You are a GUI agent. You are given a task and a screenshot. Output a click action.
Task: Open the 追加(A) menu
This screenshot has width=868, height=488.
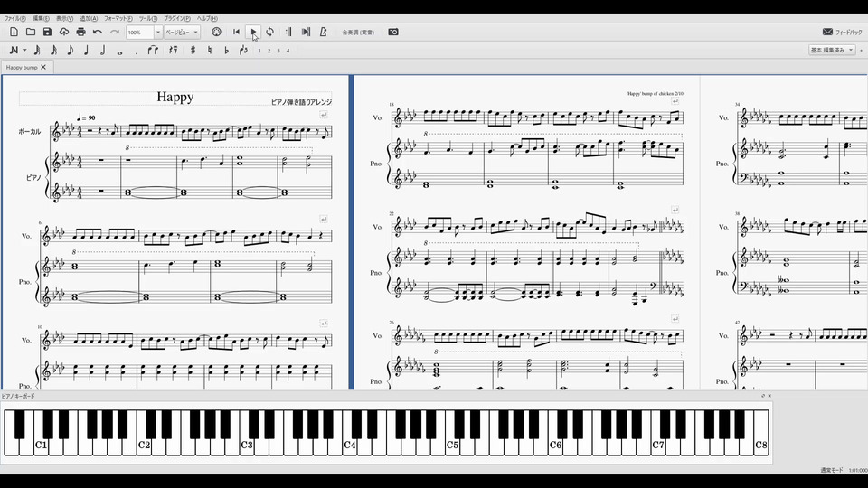point(89,18)
